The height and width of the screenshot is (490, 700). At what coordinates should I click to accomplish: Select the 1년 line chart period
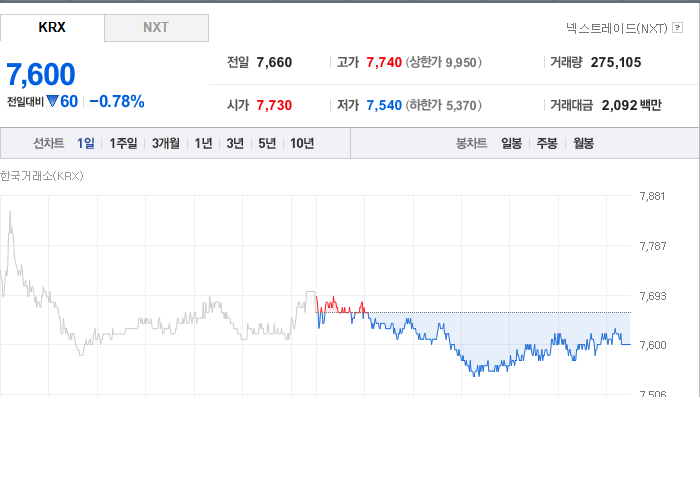pyautogui.click(x=203, y=143)
